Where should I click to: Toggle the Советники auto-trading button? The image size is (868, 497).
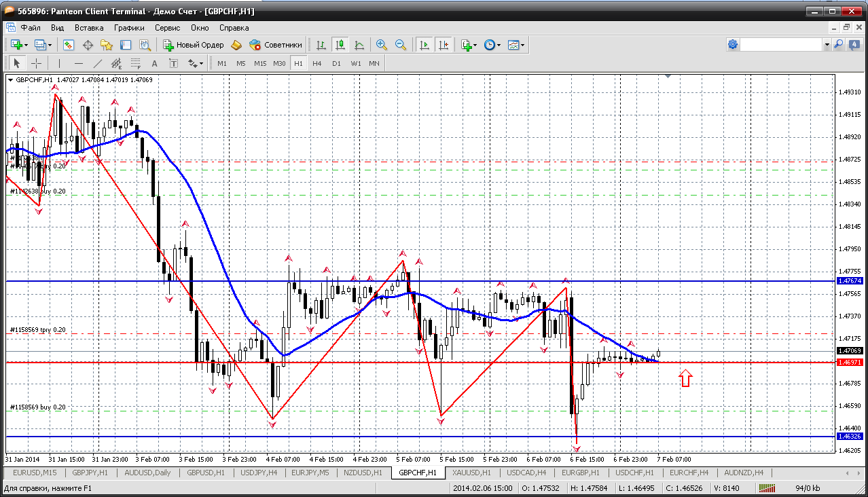click(276, 45)
